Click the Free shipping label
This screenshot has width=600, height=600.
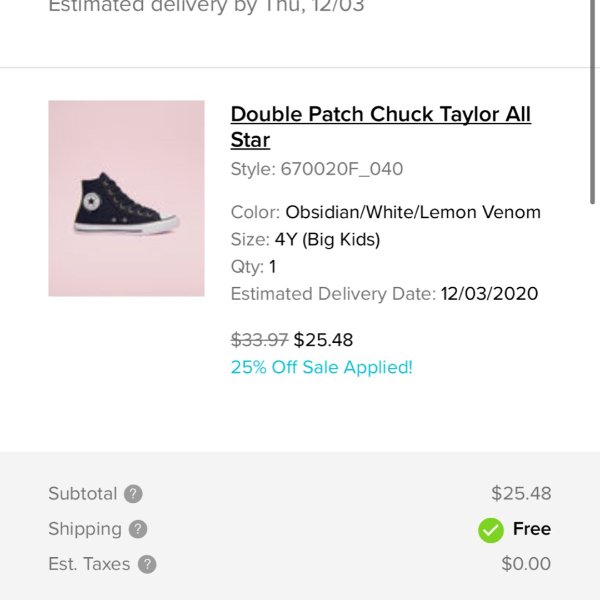pyautogui.click(x=532, y=529)
